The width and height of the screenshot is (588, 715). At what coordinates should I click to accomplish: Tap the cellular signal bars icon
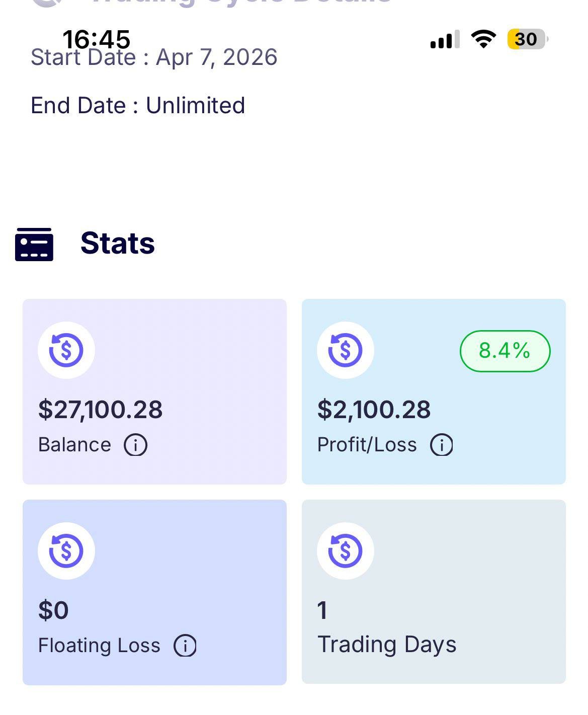[445, 39]
